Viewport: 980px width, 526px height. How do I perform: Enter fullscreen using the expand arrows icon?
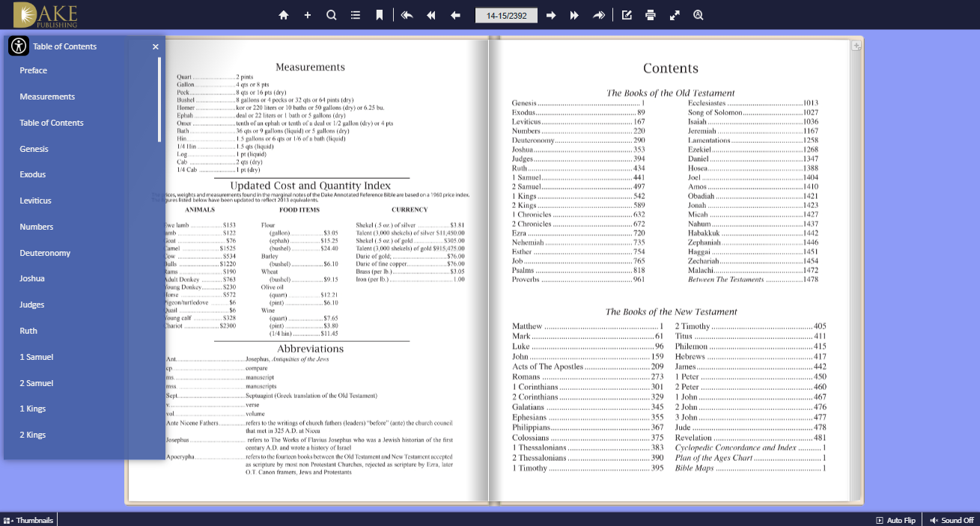675,15
